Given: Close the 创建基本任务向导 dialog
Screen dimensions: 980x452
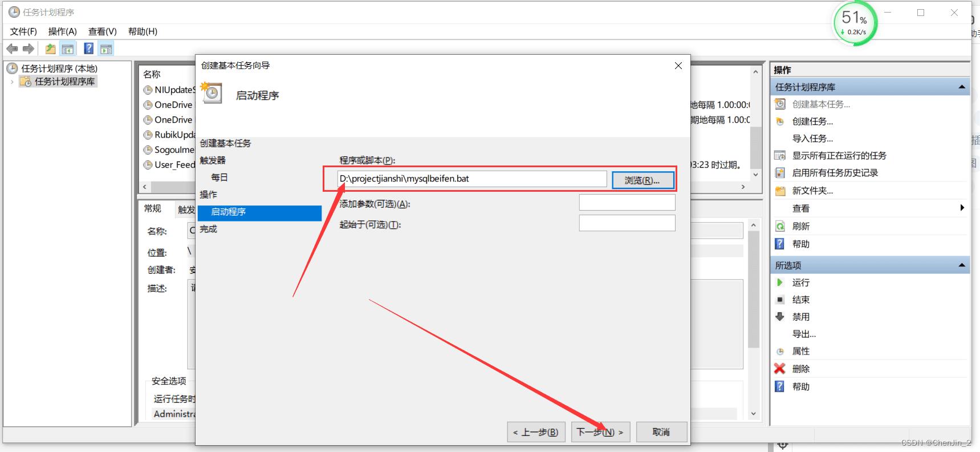Looking at the screenshot, I should [678, 66].
